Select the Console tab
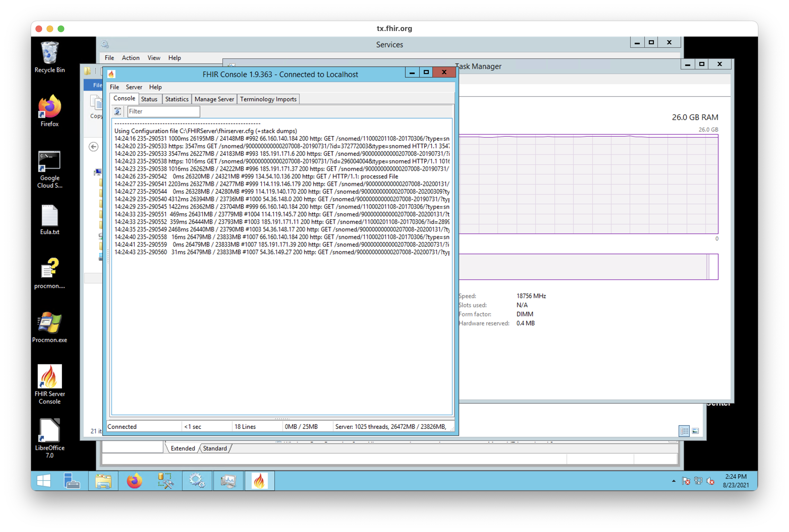Screen dimensions: 789x532 point(124,98)
